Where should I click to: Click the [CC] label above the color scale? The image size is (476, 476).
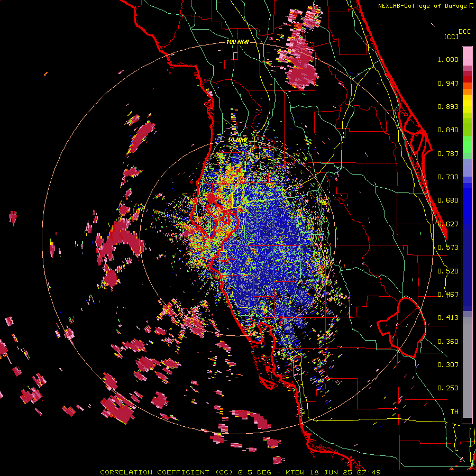point(452,36)
